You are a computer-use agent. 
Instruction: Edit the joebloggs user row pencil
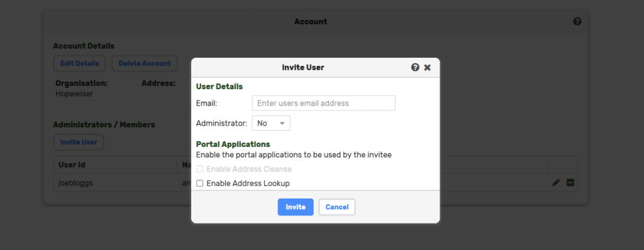click(556, 183)
